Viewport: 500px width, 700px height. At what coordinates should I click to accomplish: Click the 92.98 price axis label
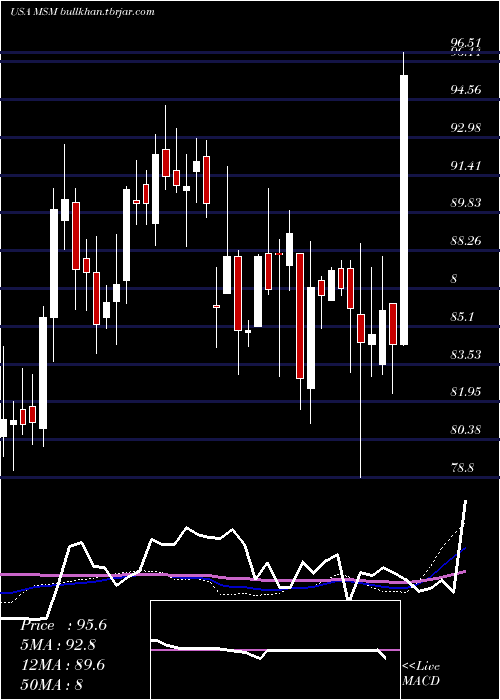click(466, 128)
